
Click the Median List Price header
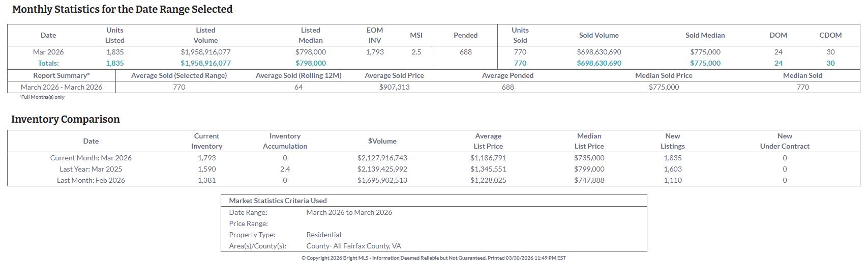coord(589,141)
